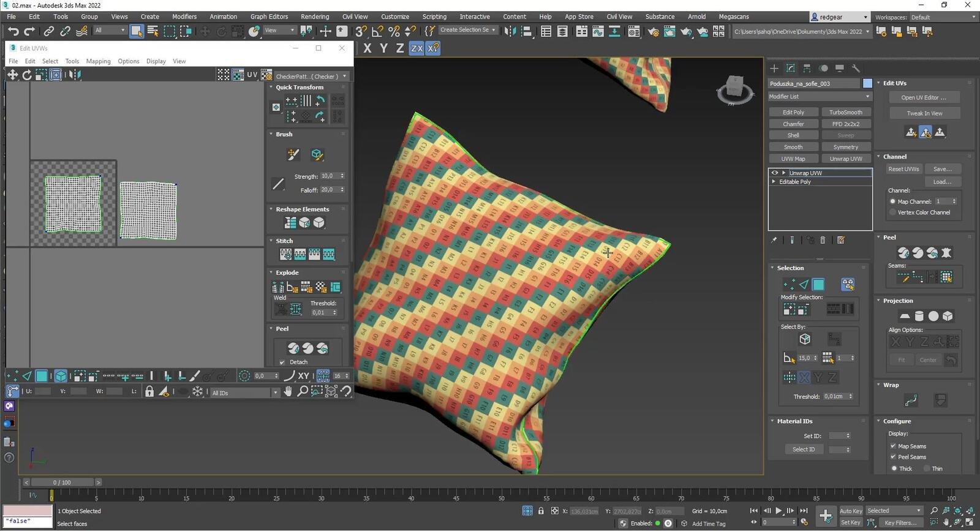
Task: Select the Polygon sub-object mode icon
Action: click(818, 284)
